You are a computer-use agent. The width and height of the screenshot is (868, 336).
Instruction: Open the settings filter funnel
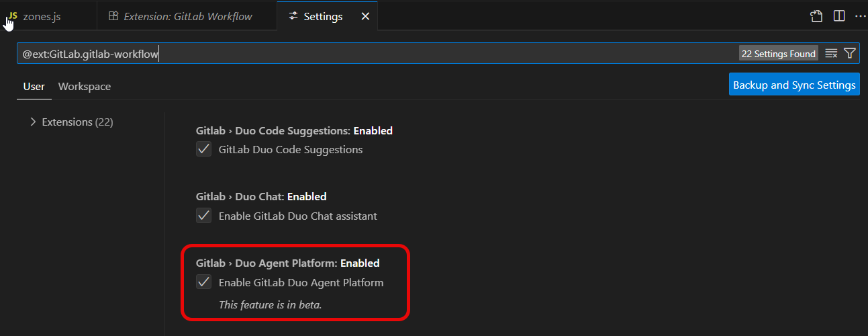point(850,54)
